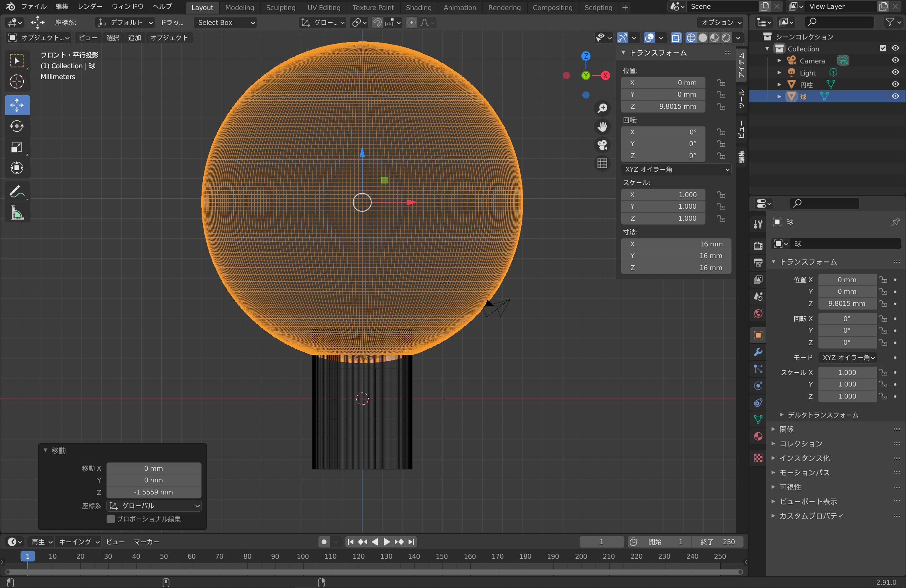Open the オプション button in header

pos(721,23)
